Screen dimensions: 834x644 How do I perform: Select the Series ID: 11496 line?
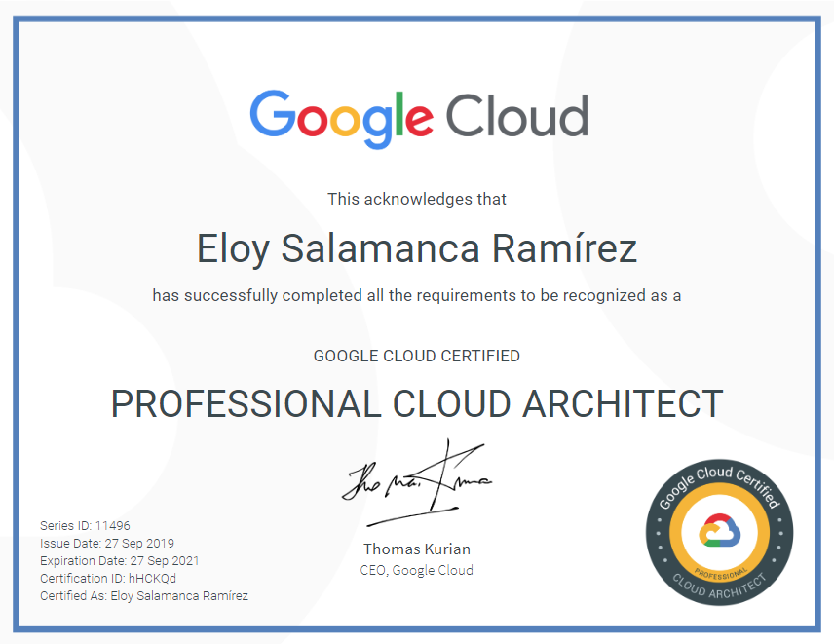(85, 526)
